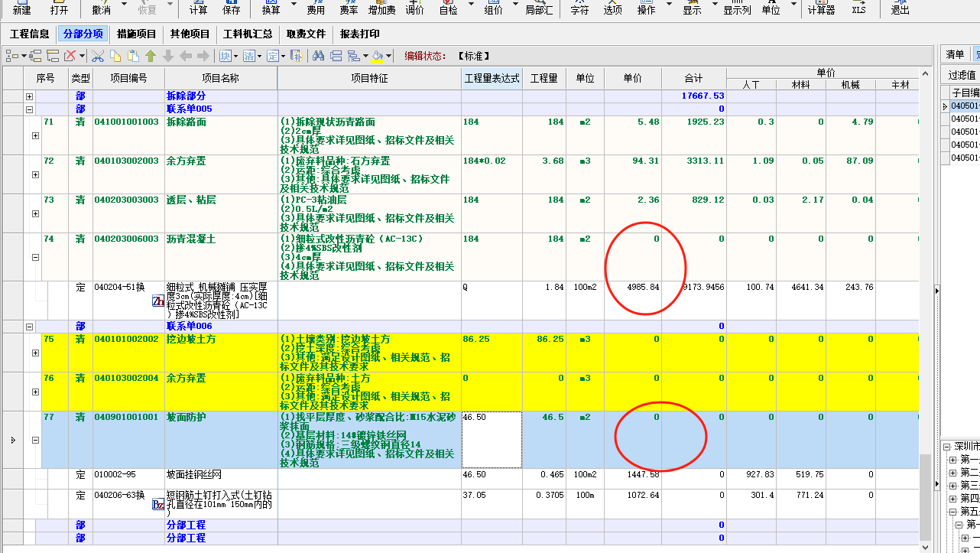The image size is (980, 553).
Task: Click the 46.50 expression input cell
Action: (x=492, y=440)
